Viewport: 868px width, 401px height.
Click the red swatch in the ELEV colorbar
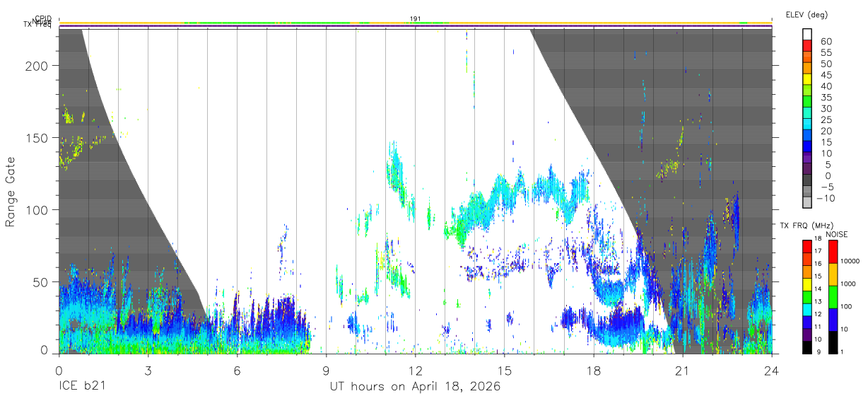coord(808,45)
